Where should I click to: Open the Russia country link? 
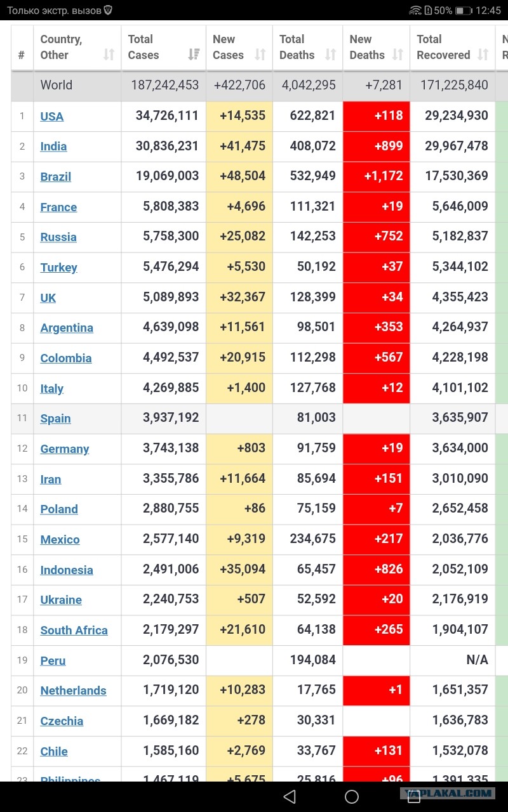[x=58, y=237]
